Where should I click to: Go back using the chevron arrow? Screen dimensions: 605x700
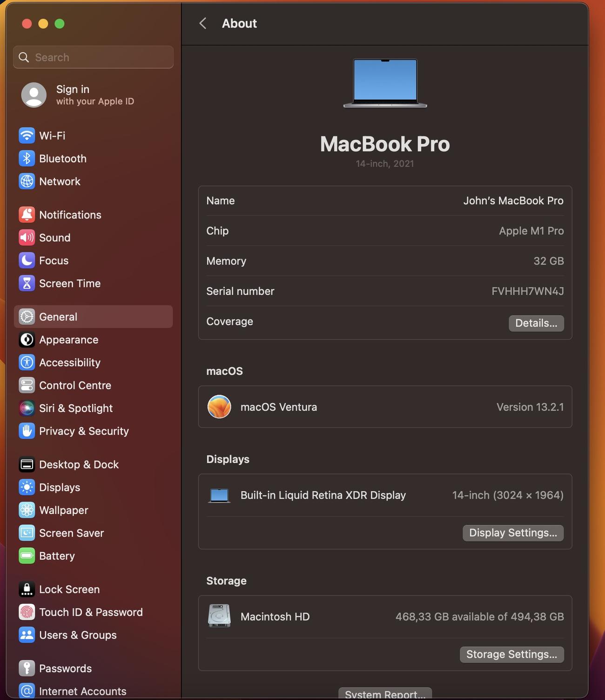[203, 23]
